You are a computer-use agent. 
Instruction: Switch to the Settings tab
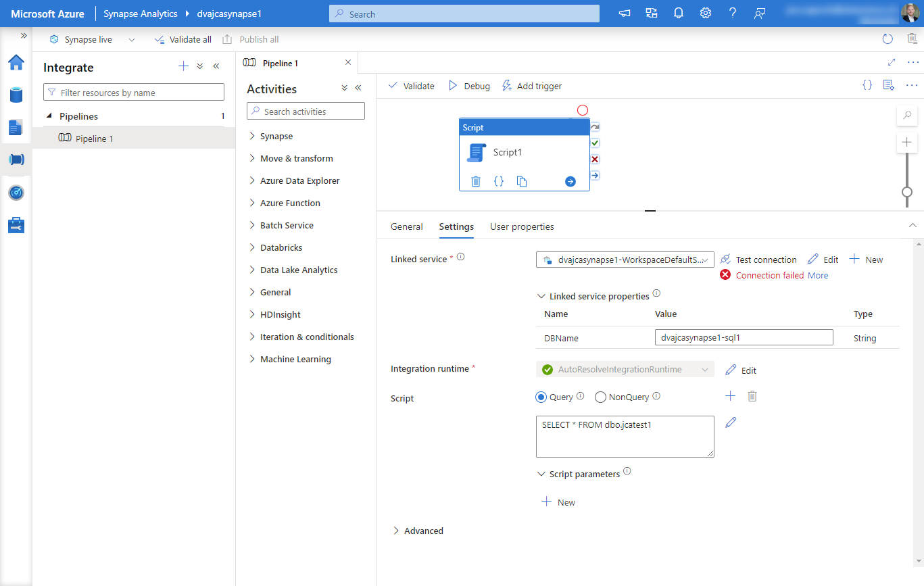coord(456,226)
